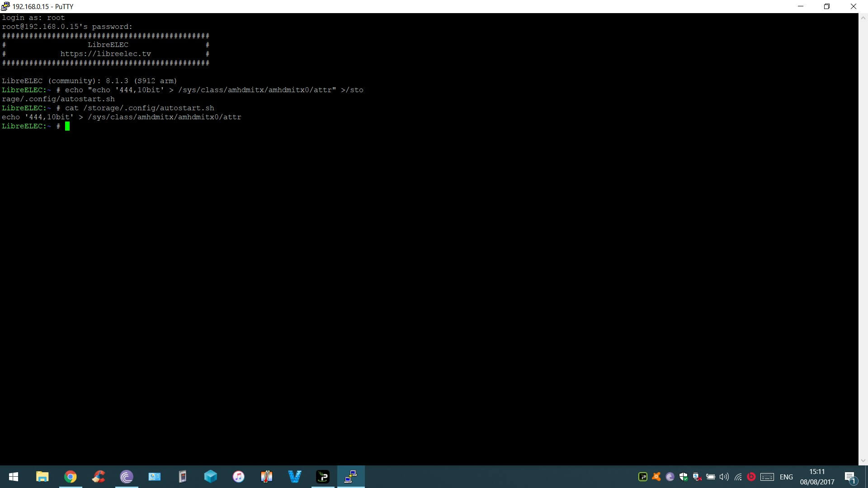Switch input language via ENG indicator
Screen dimensions: 868x488
point(786,477)
